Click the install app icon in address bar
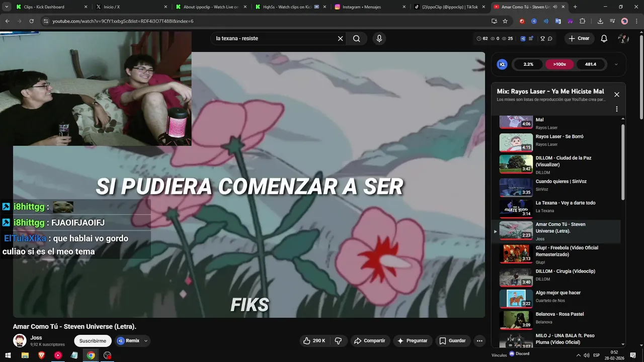 (494, 21)
